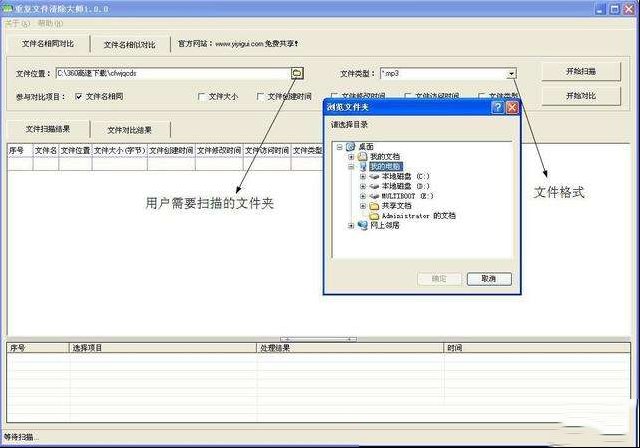Click the 文件访问时间 column header

[x=267, y=151]
